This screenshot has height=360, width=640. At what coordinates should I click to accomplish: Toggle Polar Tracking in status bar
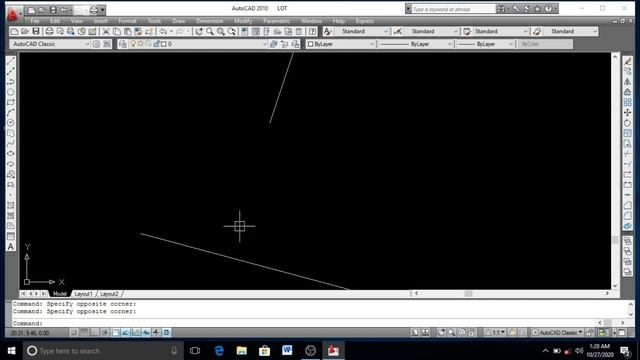click(x=105, y=333)
